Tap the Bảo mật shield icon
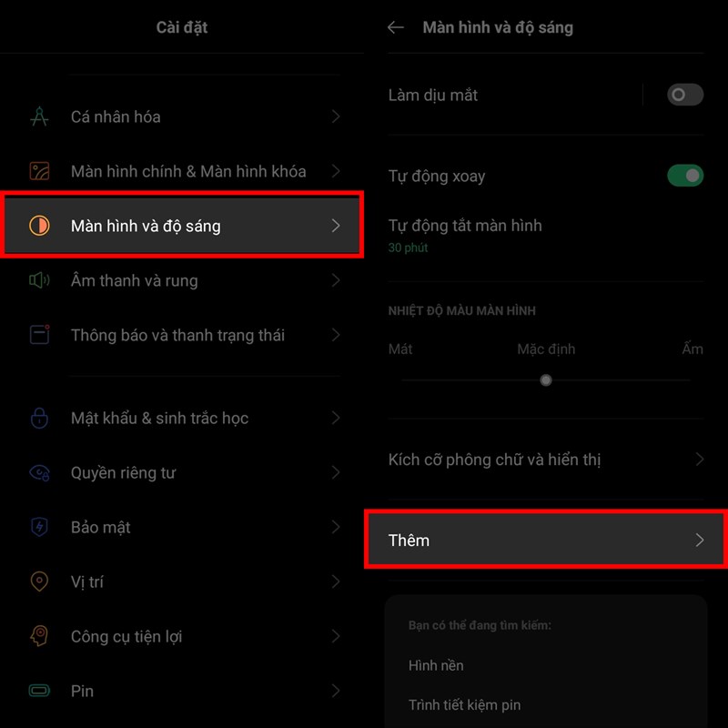Screen dimensions: 728x728 point(39,527)
